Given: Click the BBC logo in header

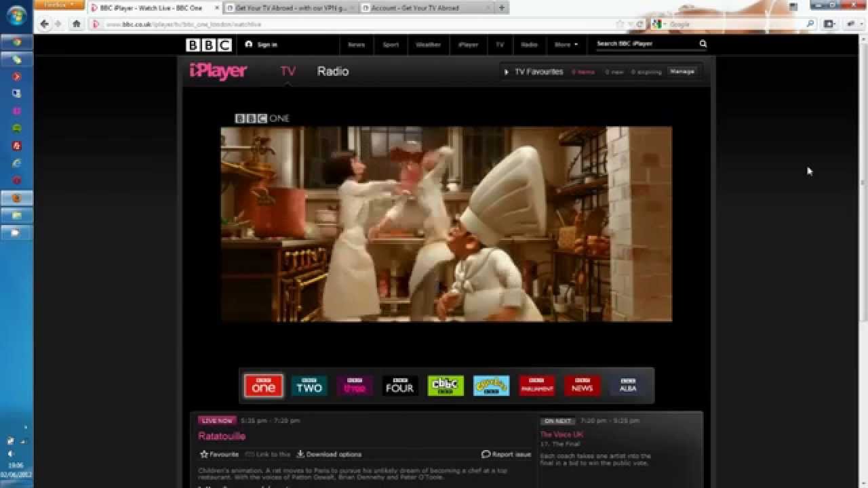Looking at the screenshot, I should [x=208, y=45].
